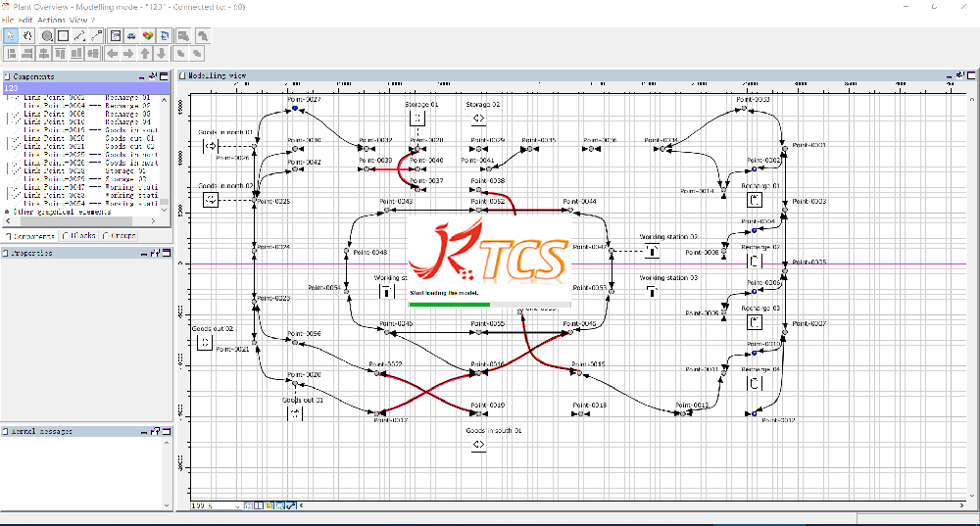Click the Recharge 01 location symbol
The image size is (980, 526).
click(x=755, y=200)
